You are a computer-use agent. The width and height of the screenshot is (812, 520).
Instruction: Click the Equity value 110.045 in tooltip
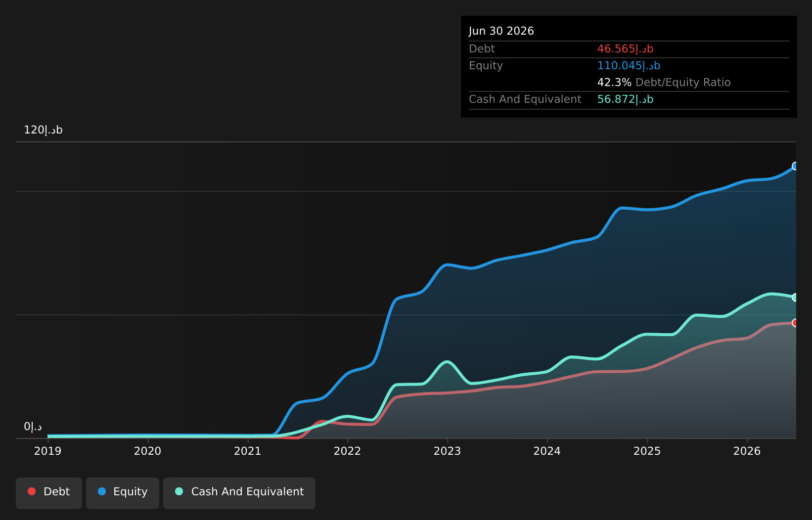click(629, 66)
